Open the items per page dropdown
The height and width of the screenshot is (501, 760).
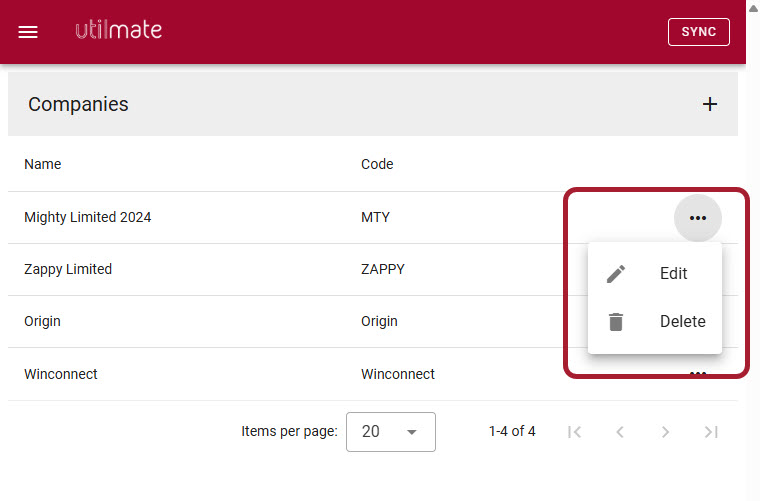click(x=391, y=432)
